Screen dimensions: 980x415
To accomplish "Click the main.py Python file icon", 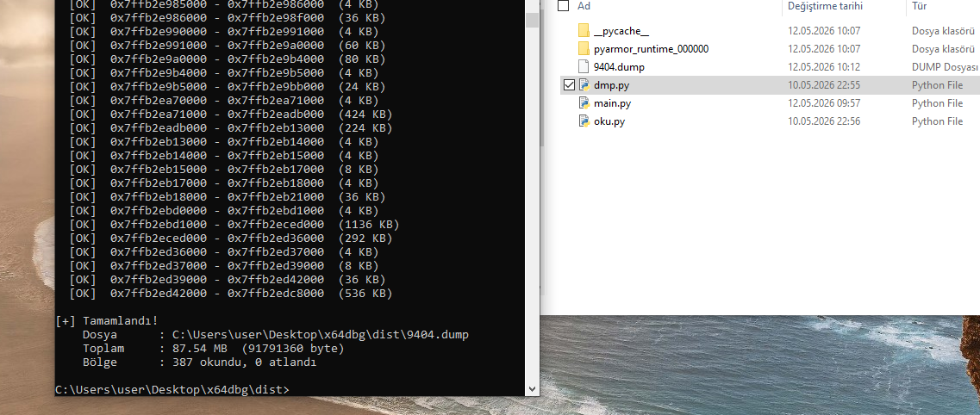I will tap(584, 103).
